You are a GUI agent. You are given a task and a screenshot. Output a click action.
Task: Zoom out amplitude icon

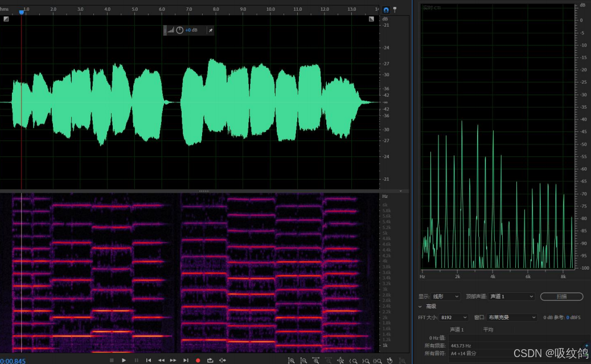click(x=303, y=361)
